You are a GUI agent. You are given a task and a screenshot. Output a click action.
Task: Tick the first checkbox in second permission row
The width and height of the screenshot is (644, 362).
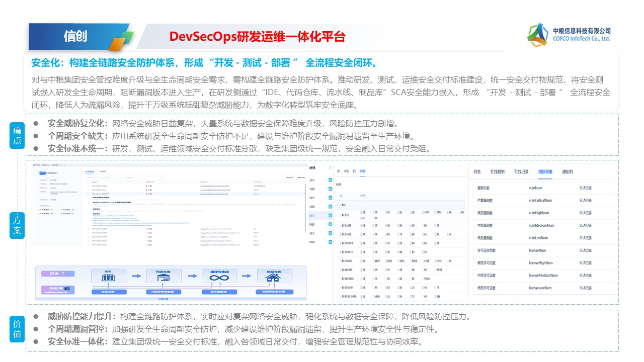click(361, 226)
